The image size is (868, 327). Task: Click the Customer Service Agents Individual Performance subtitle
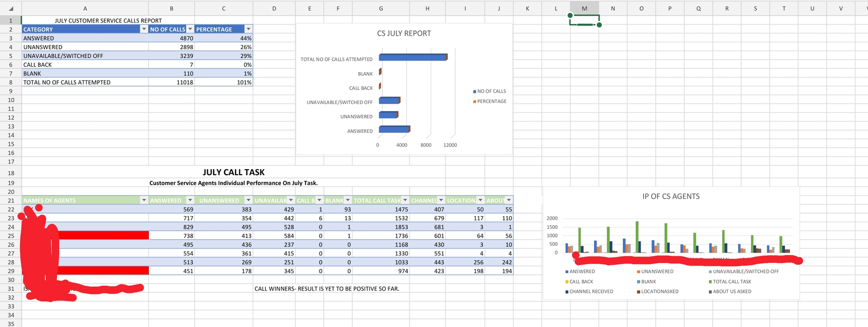[234, 183]
